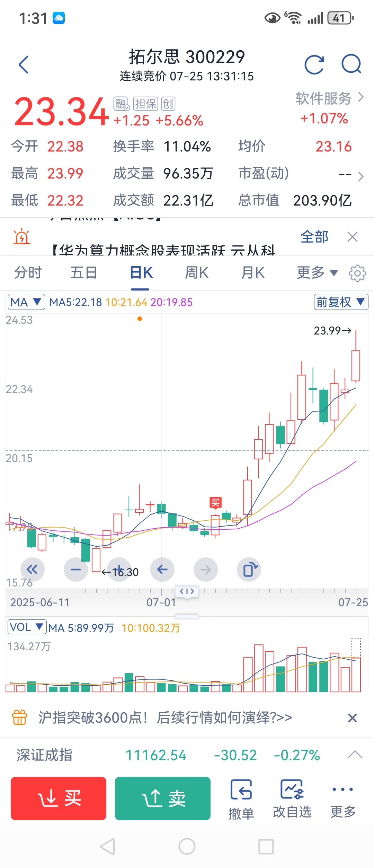Viewport: 374px width, 868px height.
Task: Refresh the stock quote data
Action: coord(314,65)
